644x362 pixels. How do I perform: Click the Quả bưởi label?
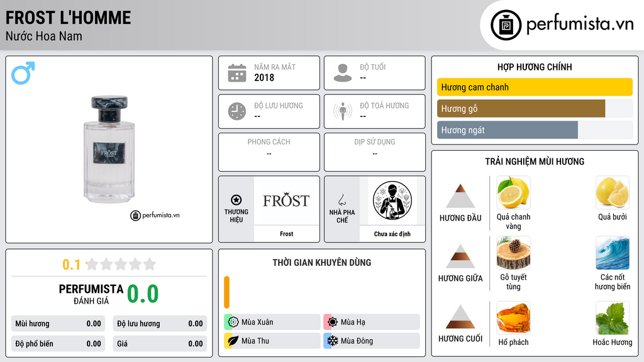[x=613, y=217]
